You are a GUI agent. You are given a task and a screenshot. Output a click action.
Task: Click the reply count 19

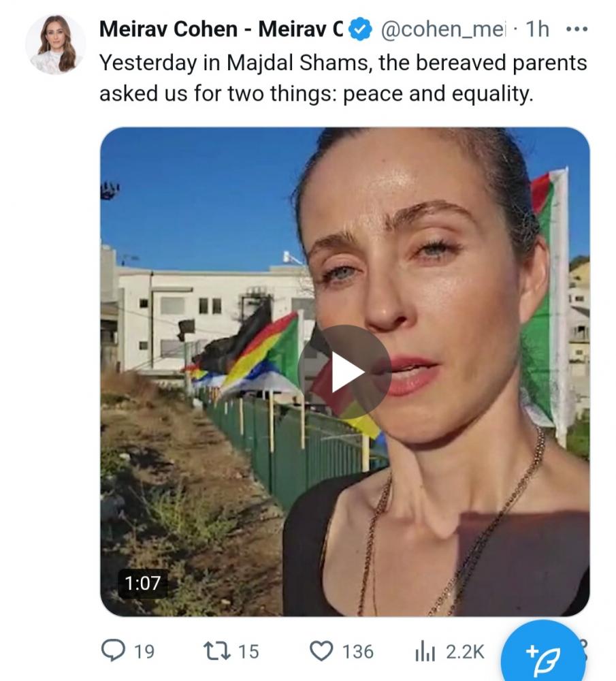pos(144,652)
